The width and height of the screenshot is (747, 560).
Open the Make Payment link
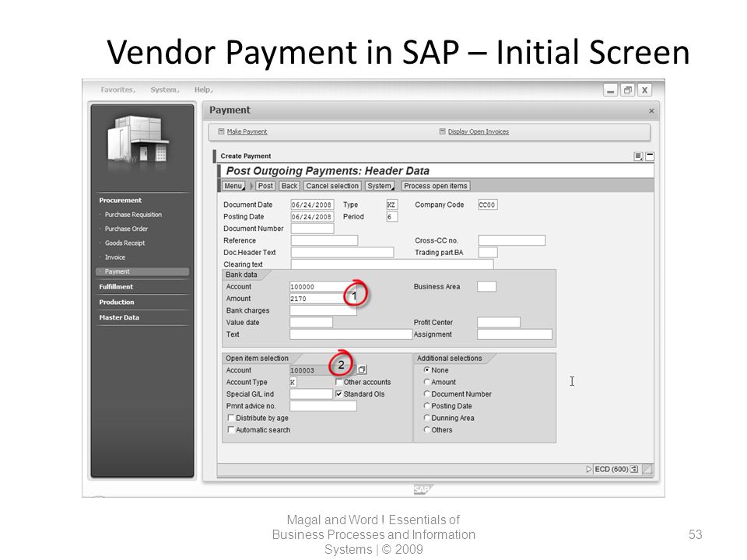(x=247, y=131)
